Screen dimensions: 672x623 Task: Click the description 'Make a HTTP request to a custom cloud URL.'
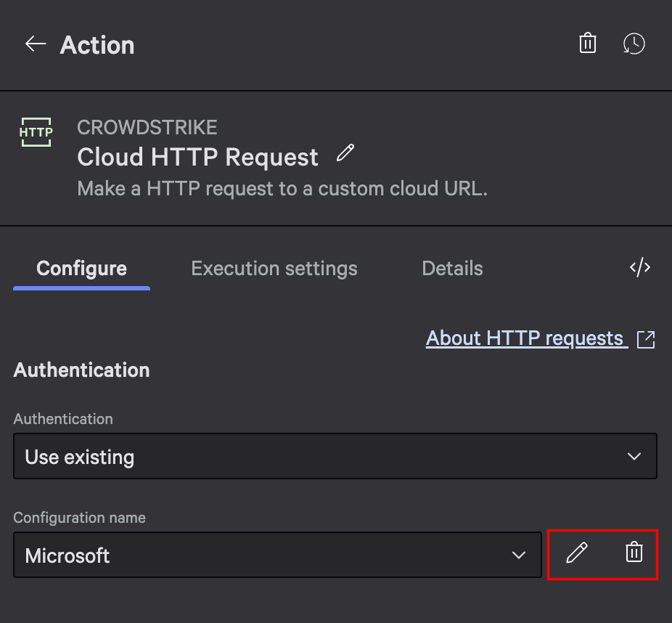coord(282,189)
